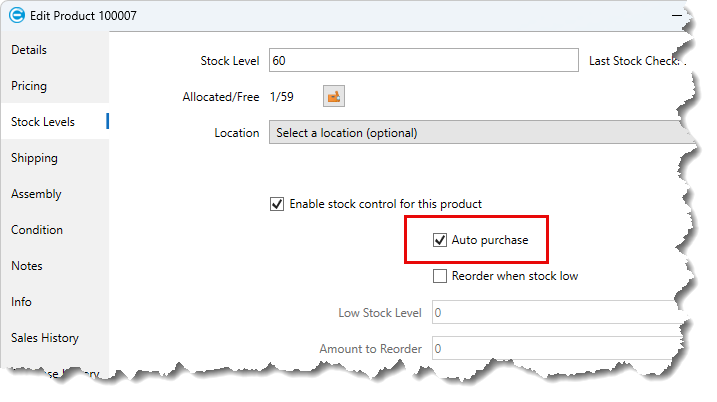This screenshot has width=717, height=402.
Task: Uncheck the Auto purchase checkbox
Action: click(439, 240)
